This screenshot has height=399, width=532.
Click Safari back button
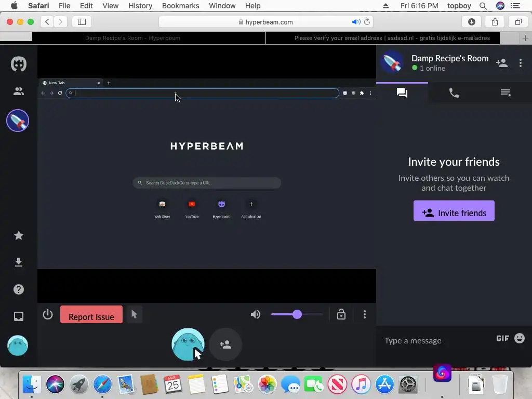(x=47, y=22)
